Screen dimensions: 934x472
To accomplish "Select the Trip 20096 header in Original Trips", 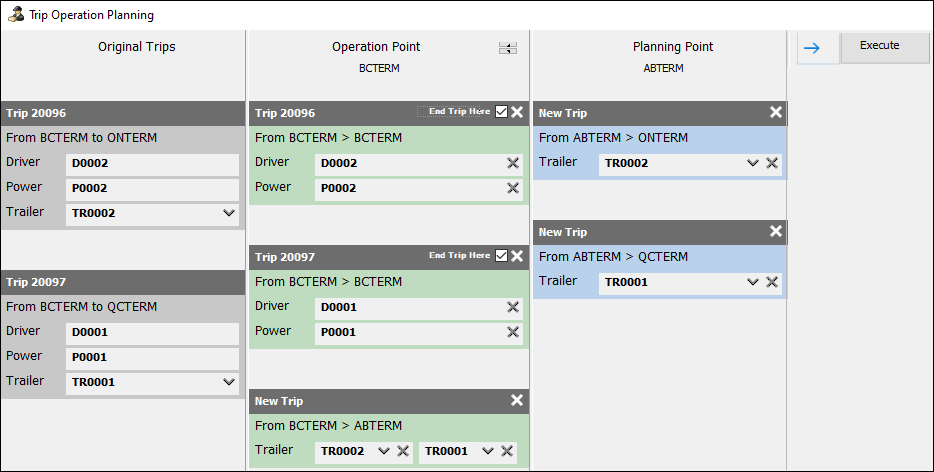I will [x=122, y=113].
